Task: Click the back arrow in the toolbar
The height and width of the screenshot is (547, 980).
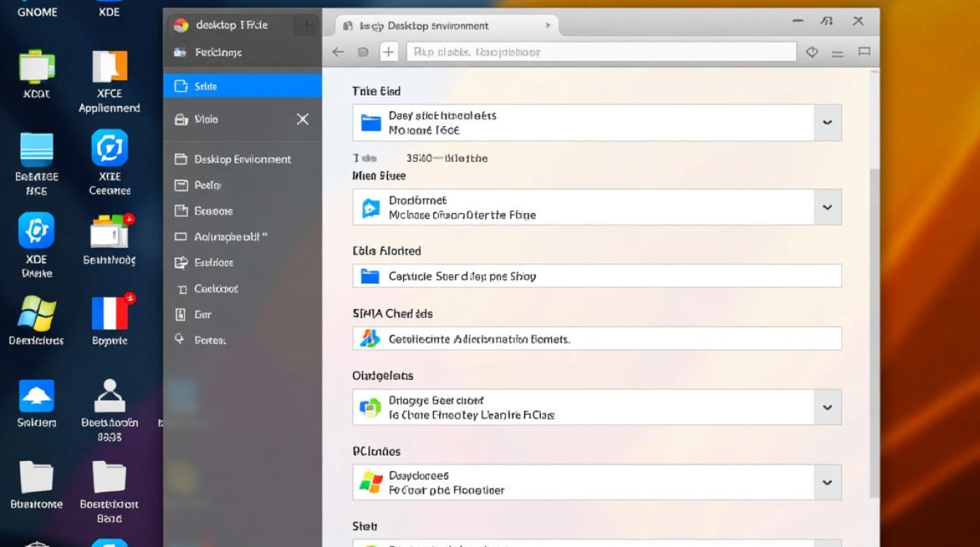Action: tap(338, 52)
